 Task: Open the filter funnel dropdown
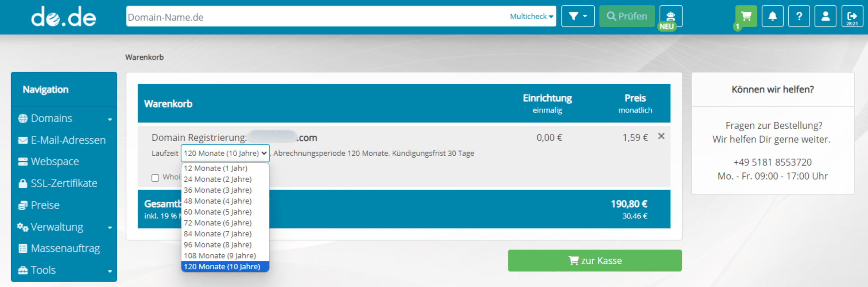tap(578, 16)
